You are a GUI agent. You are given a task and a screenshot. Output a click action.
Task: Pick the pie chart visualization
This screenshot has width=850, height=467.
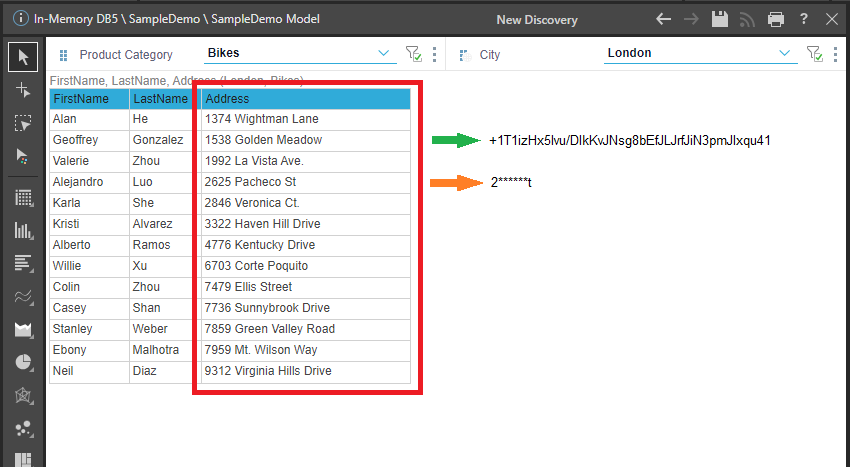tap(23, 362)
